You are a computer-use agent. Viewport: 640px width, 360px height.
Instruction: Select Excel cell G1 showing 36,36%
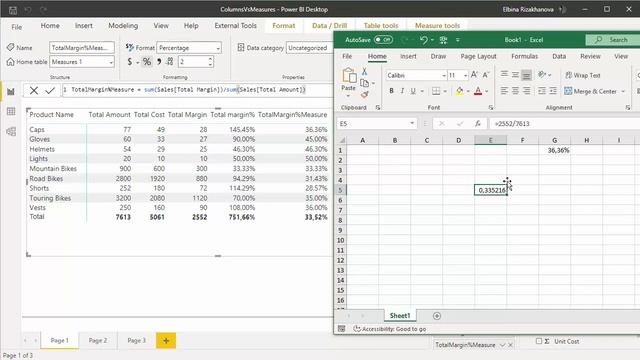pyautogui.click(x=554, y=150)
